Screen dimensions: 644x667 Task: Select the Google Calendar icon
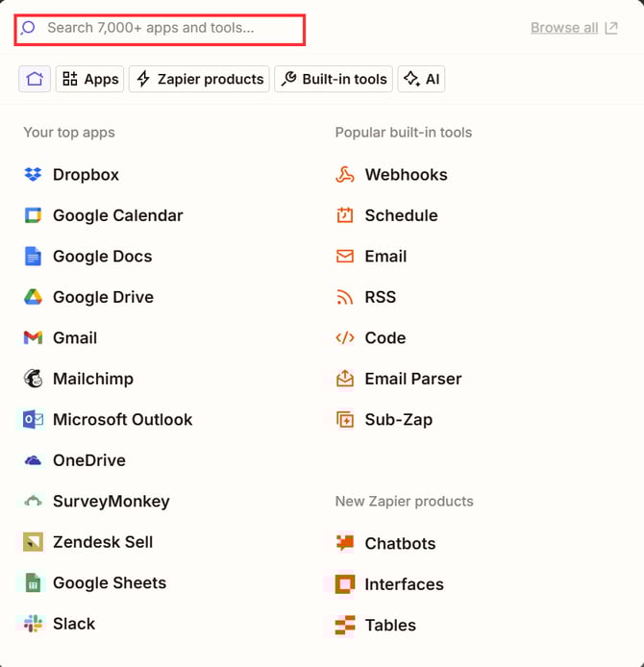tap(34, 215)
